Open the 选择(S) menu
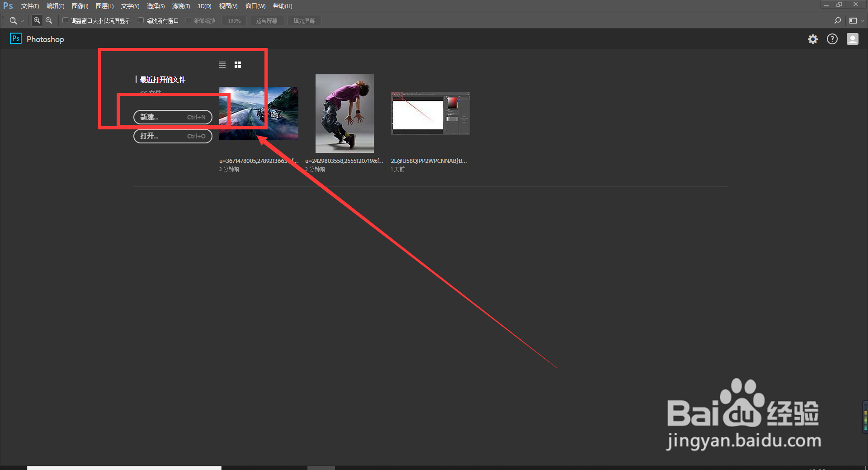 point(156,6)
